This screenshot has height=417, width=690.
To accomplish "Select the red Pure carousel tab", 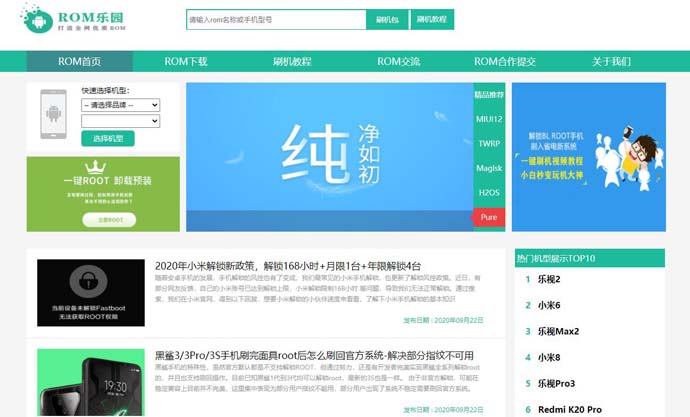I will click(x=488, y=217).
